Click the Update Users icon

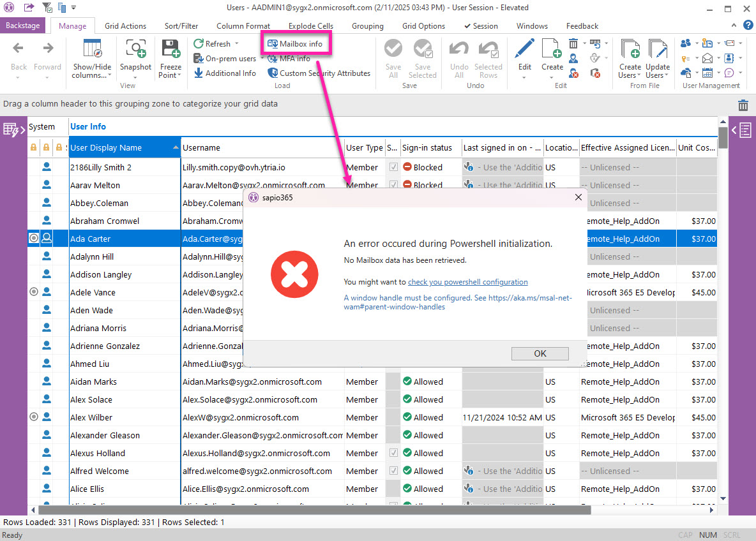point(657,50)
